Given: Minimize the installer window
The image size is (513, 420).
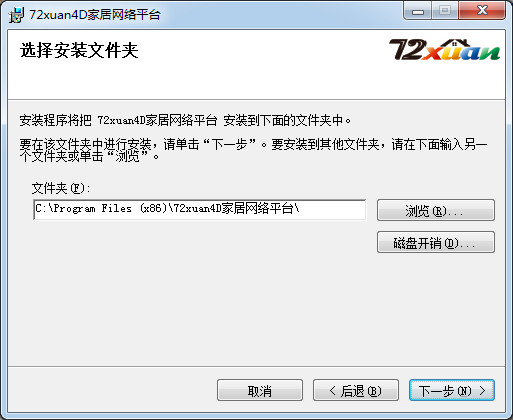Looking at the screenshot, I should click(418, 11).
